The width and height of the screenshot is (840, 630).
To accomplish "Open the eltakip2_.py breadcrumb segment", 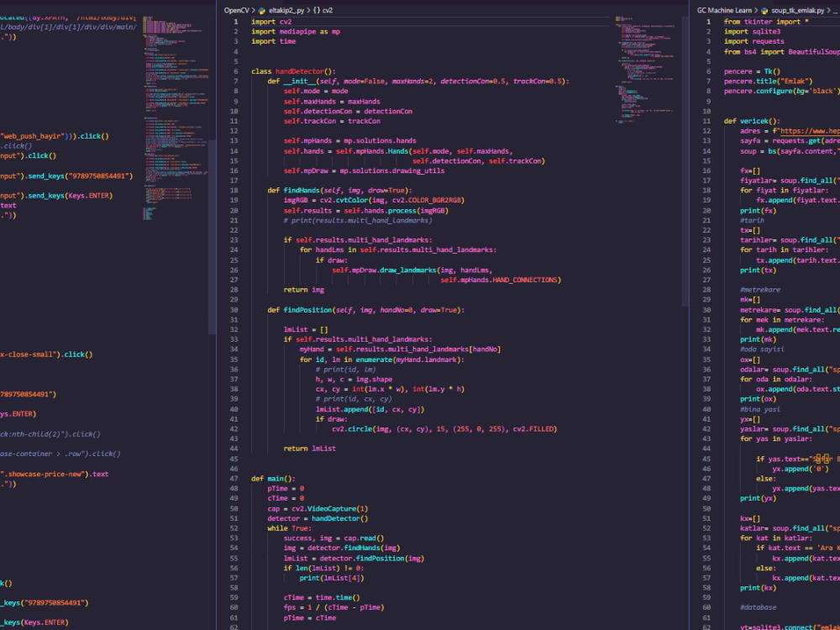I will [x=286, y=10].
